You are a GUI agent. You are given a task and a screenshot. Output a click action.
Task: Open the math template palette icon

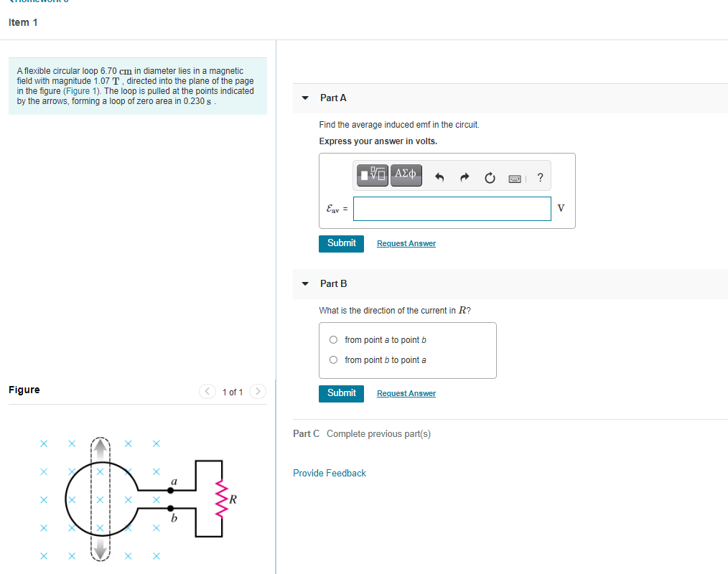point(372,174)
